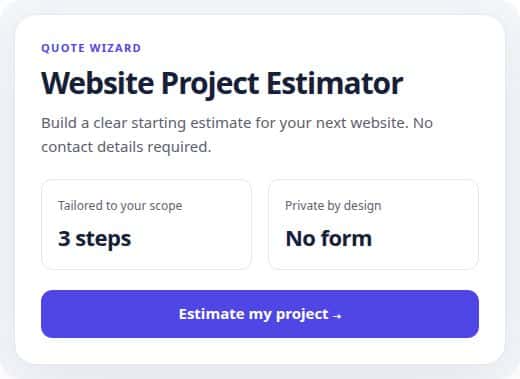Click the Tailored to your scope caption
The height and width of the screenshot is (379, 520).
pos(120,206)
